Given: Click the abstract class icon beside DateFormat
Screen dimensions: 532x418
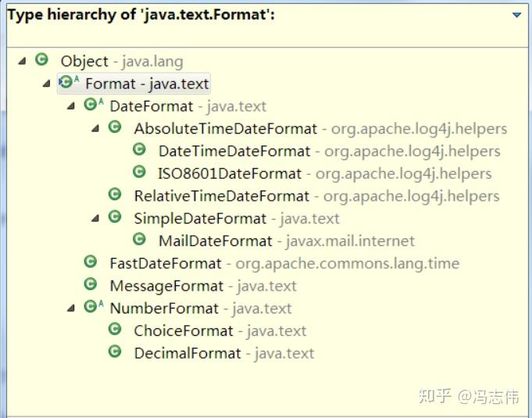Looking at the screenshot, I should click(91, 105).
